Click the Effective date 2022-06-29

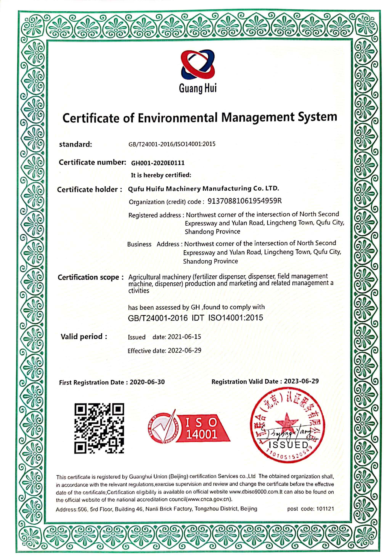coord(185,351)
